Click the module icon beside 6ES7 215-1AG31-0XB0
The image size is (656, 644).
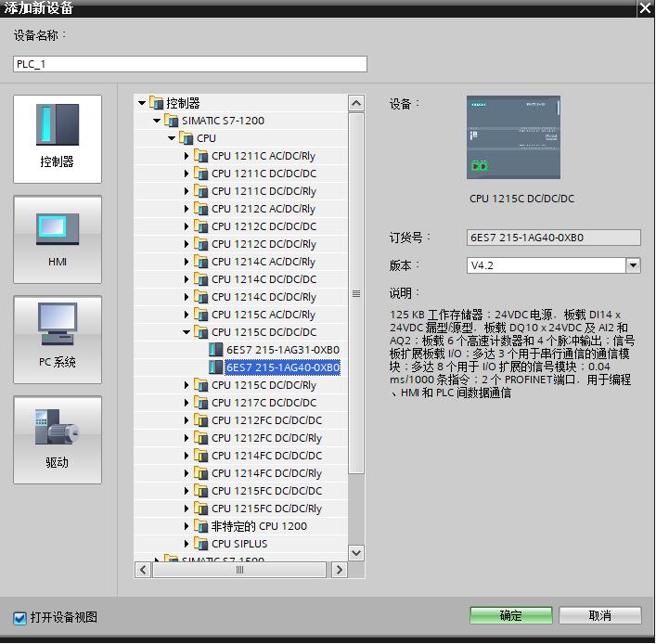coord(216,350)
